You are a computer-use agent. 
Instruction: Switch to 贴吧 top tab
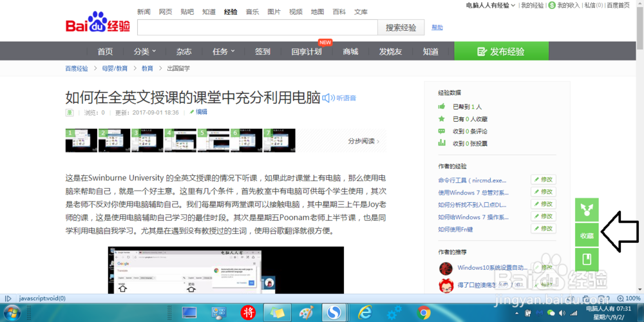(187, 12)
